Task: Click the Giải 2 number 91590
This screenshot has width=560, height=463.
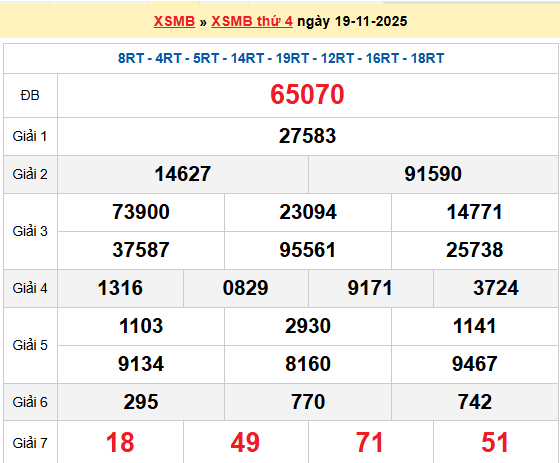Action: (433, 174)
